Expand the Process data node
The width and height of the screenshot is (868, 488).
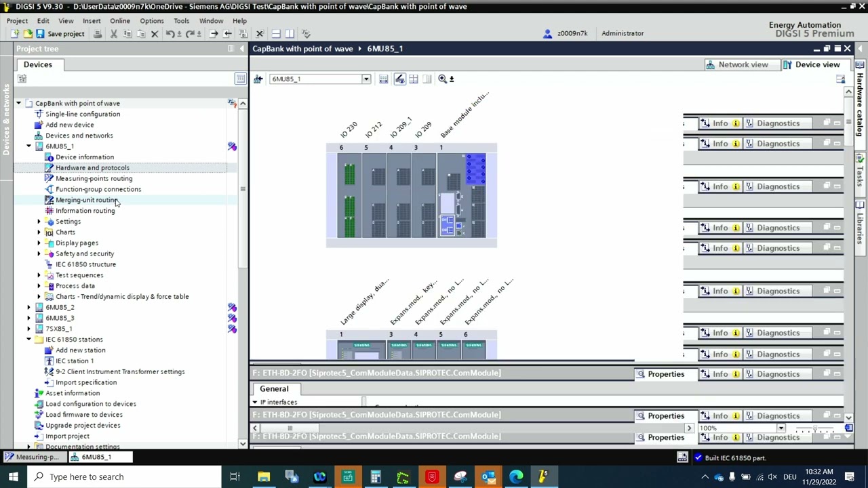(39, 286)
